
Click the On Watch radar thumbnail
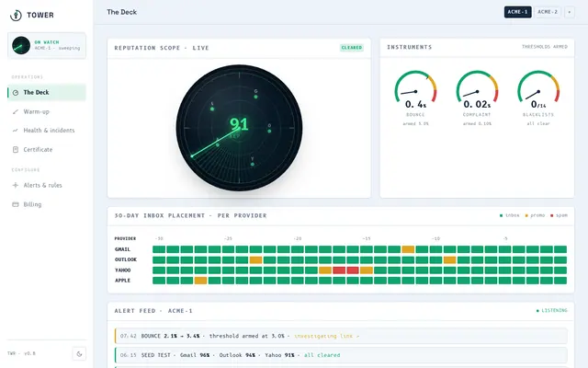tap(21, 45)
